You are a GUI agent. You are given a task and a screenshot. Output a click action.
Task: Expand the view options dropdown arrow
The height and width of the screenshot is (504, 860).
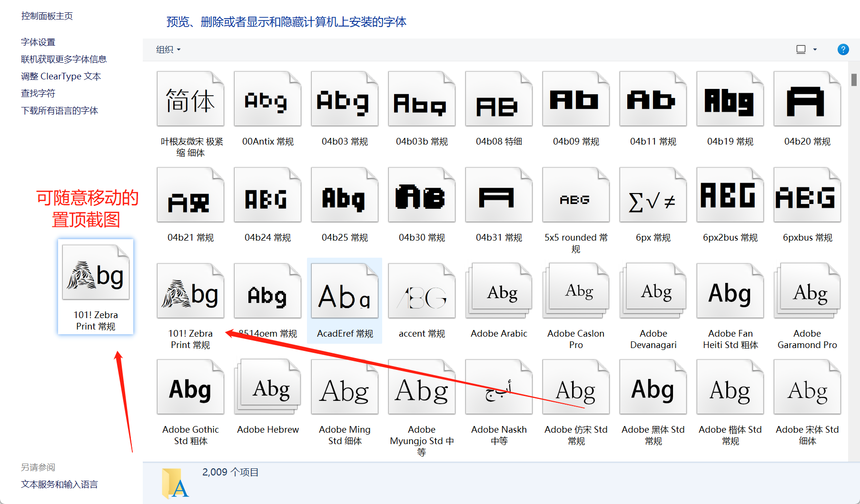click(815, 49)
